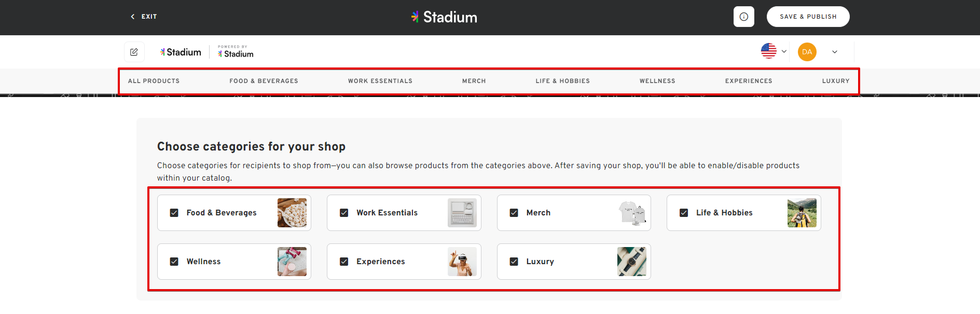
Task: Open the EXPERIENCES tab
Action: tap(749, 81)
